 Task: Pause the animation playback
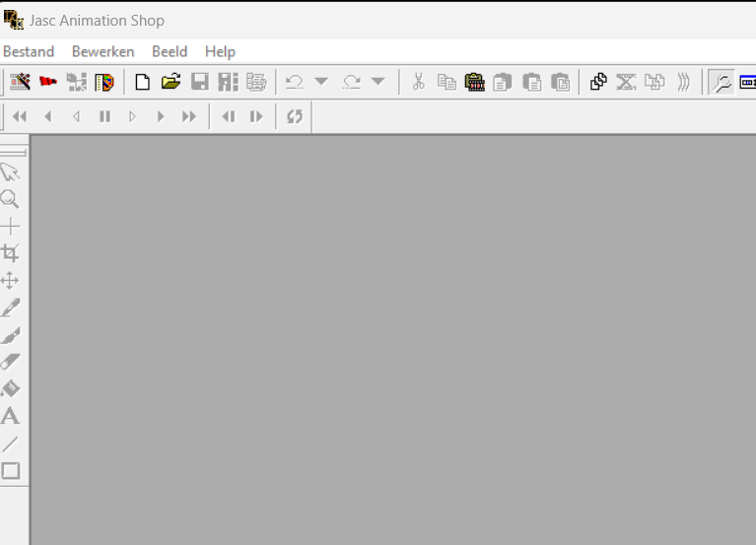click(x=104, y=116)
